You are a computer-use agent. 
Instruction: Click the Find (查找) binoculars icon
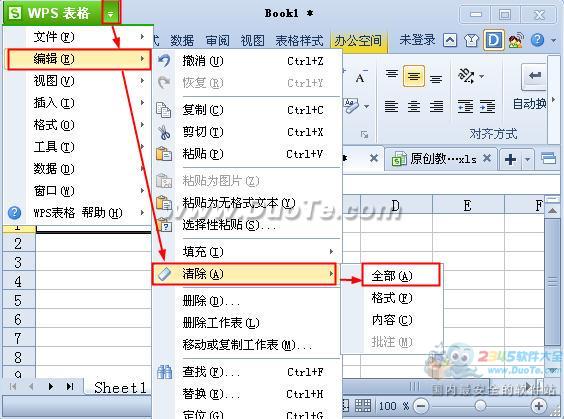(x=164, y=372)
